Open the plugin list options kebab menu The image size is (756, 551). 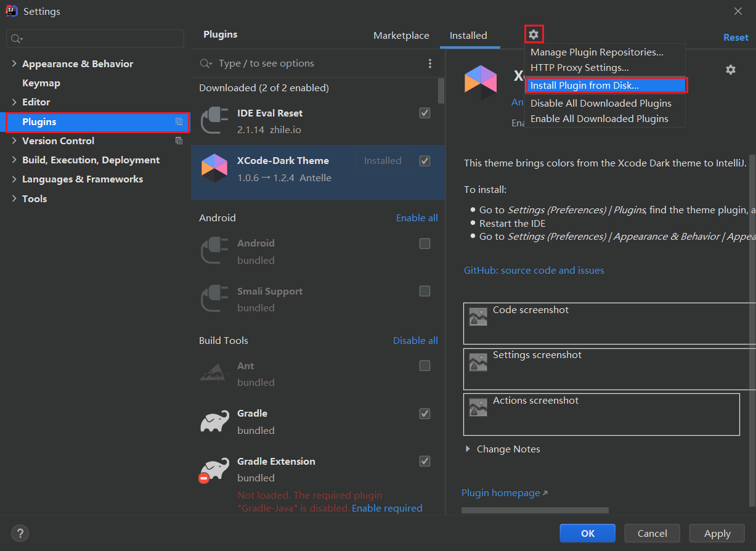(x=430, y=63)
